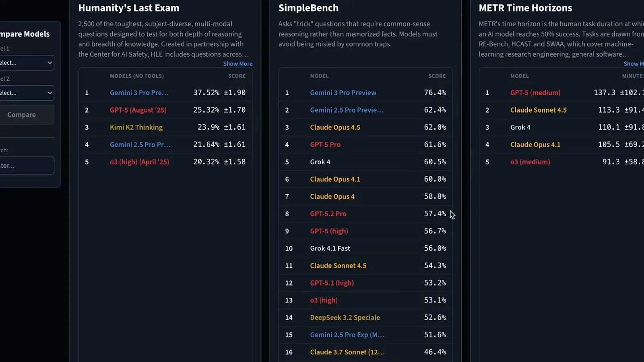The width and height of the screenshot is (644, 362).
Task: Open Gemini 3 Pro Preview in SimpleBench
Action: (343, 93)
